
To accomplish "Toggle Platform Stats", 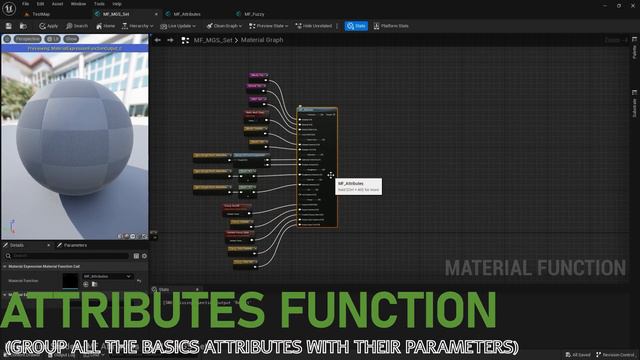I will (391, 26).
